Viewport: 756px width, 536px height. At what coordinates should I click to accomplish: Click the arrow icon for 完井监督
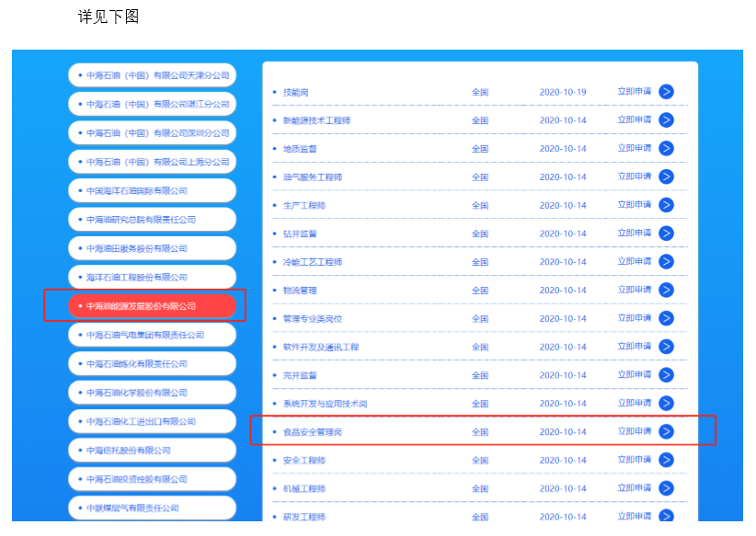tap(666, 375)
